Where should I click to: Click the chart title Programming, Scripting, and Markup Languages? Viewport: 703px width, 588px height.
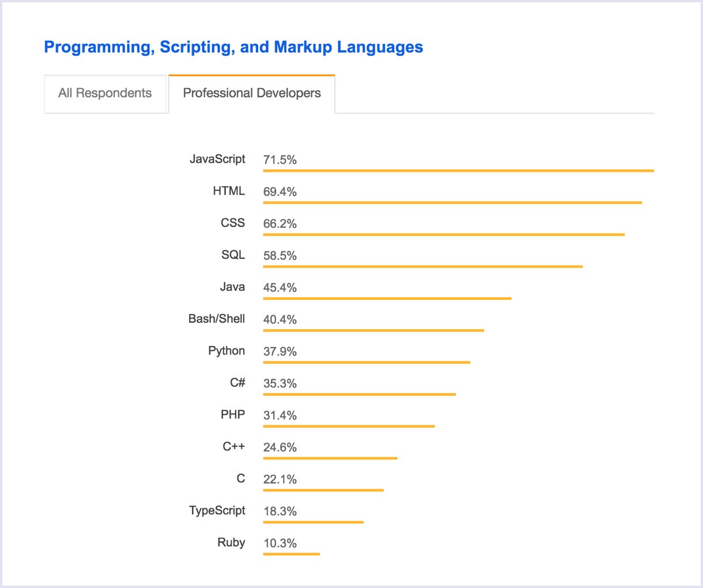pyautogui.click(x=233, y=47)
